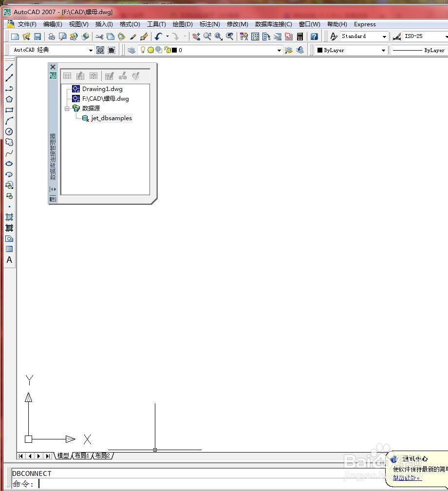Open dbConnect palette properties menu icon
The width and height of the screenshot is (448, 491).
tap(53, 199)
